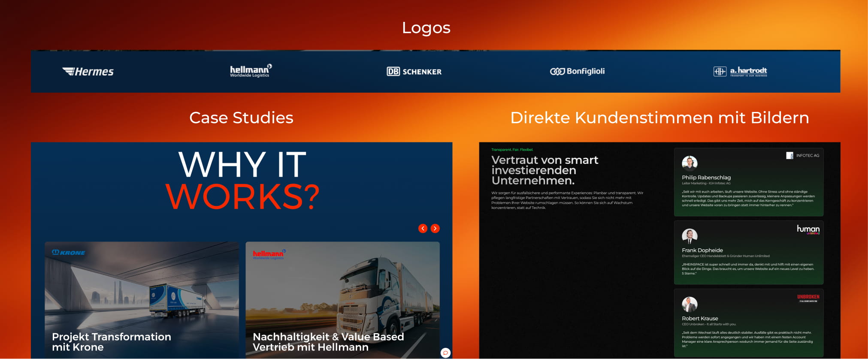Click CEO Unbroken subtitle text
This screenshot has height=359, width=868.
pyautogui.click(x=709, y=324)
